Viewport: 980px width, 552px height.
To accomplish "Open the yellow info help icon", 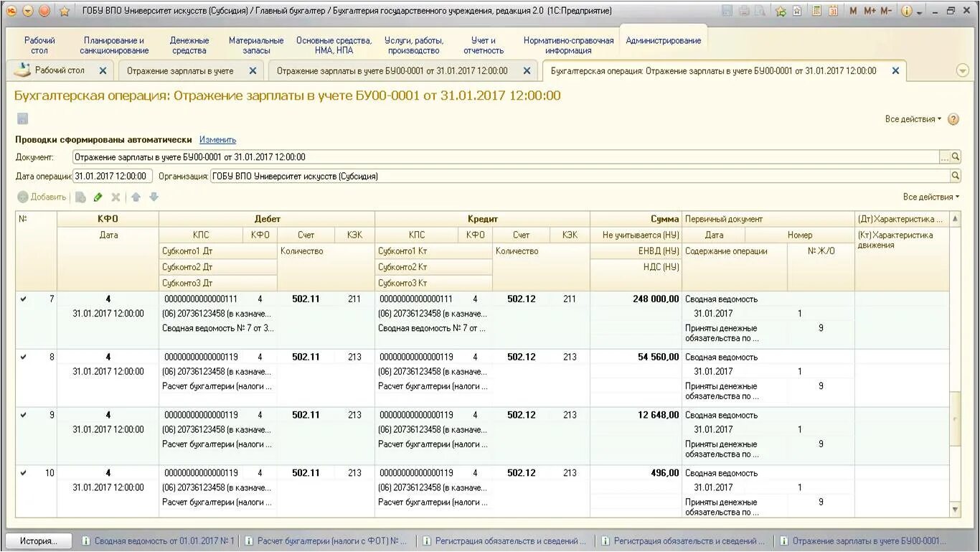I will [x=907, y=11].
